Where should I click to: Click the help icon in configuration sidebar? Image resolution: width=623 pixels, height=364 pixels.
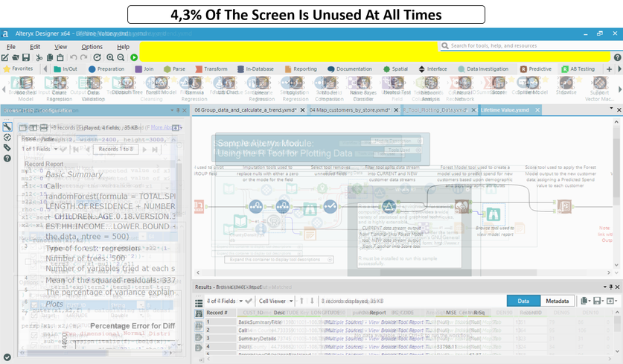7,158
